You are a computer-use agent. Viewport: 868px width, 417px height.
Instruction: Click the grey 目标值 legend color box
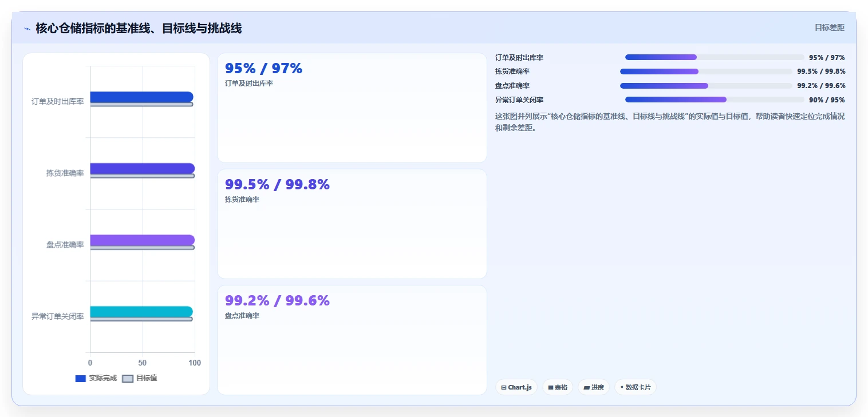[x=128, y=379]
